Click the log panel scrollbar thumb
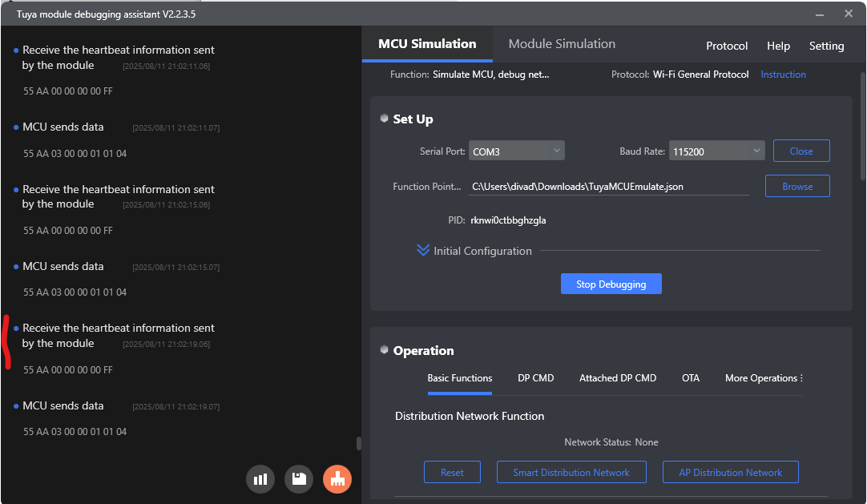Image resolution: width=867 pixels, height=504 pixels. point(358,444)
